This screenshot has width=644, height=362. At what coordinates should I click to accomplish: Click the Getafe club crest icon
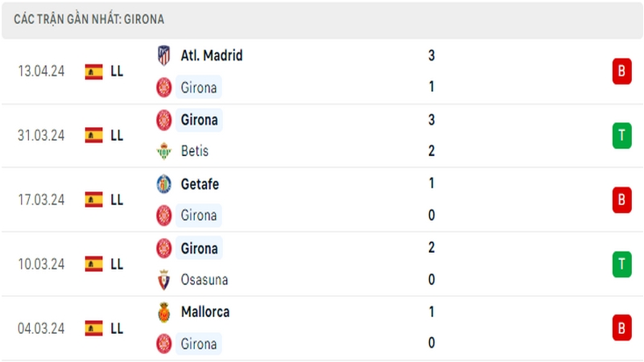[164, 184]
